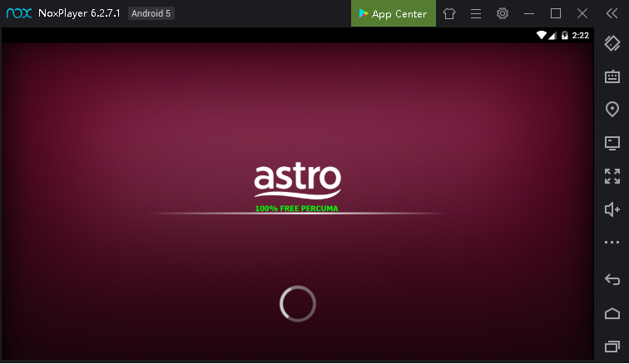Open the virtual location pin icon
629x364 pixels.
tap(612, 110)
